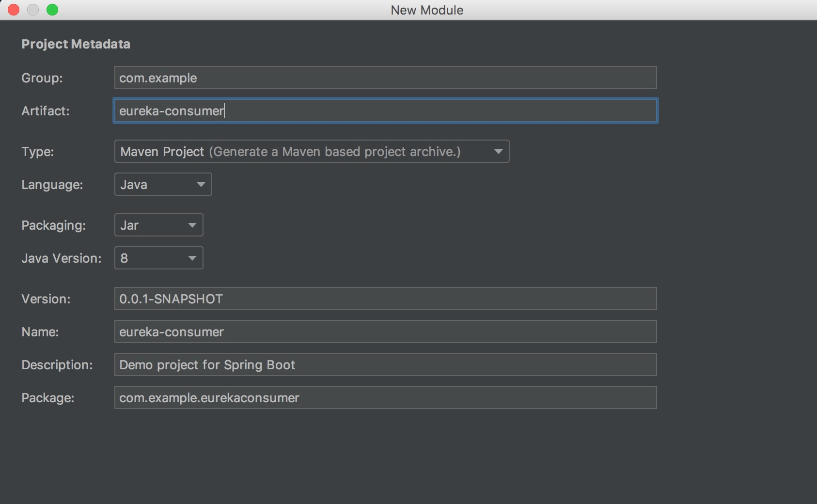Click the green zoom window button
Screen dimensions: 817x504
[x=52, y=10]
